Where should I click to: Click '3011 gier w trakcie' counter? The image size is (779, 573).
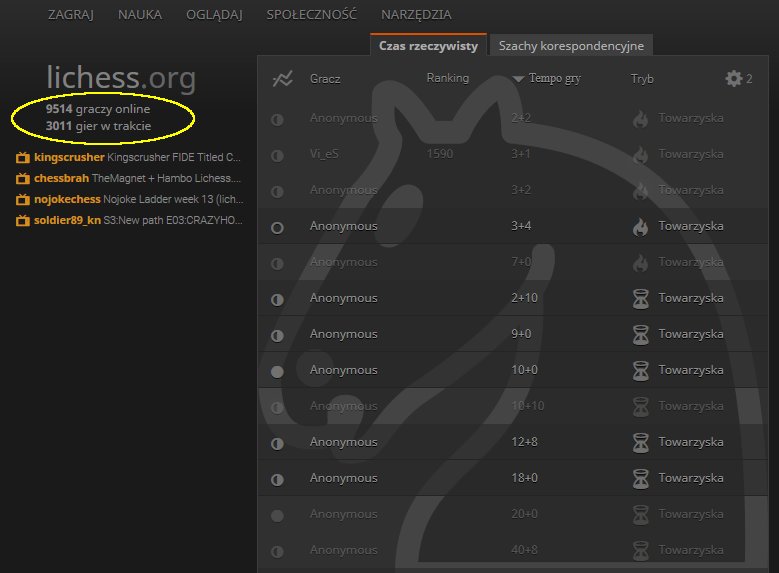tap(98, 126)
